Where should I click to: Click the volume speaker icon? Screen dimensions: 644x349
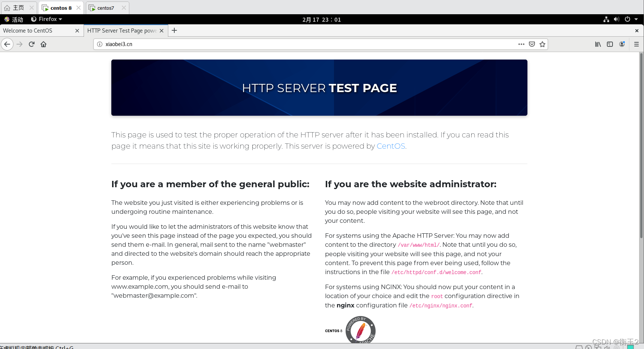click(x=617, y=19)
